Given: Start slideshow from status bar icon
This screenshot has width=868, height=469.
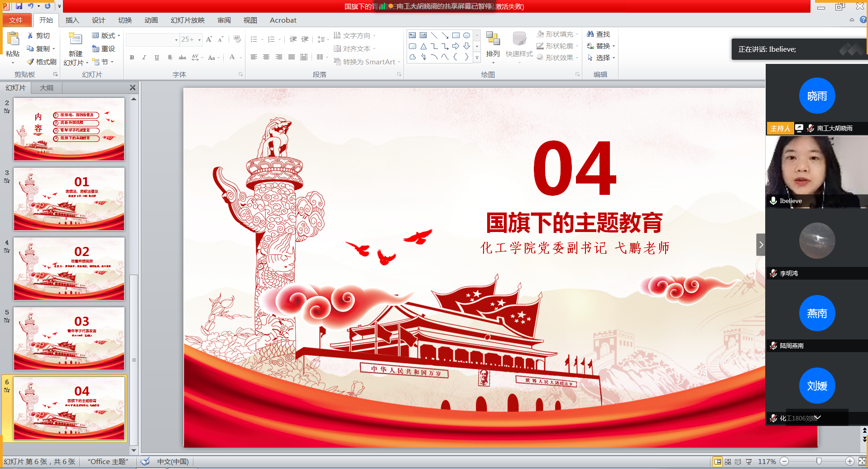Looking at the screenshot, I should click(748, 461).
